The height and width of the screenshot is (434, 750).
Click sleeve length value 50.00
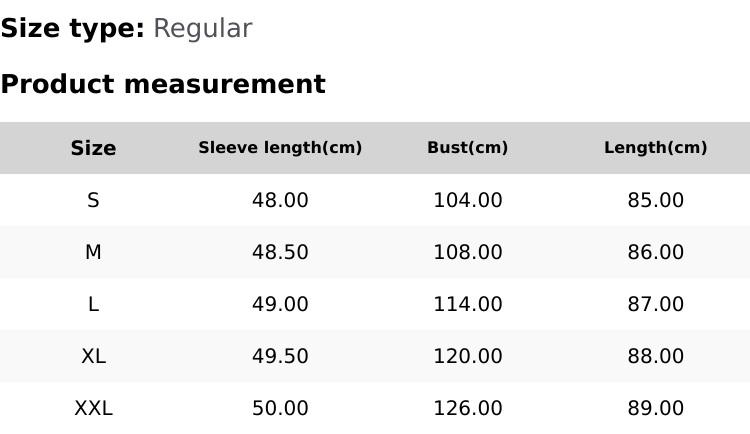click(280, 408)
